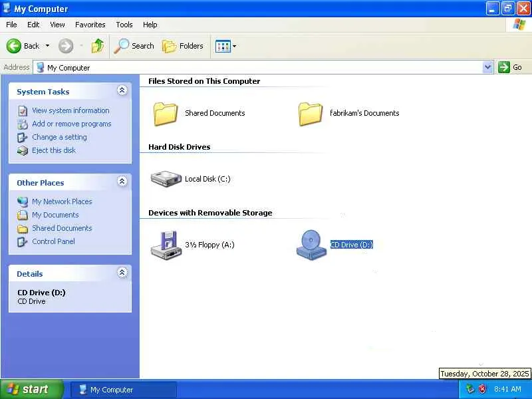This screenshot has height=399, width=532.
Task: Click the greyed Forward arrow icon
Action: [x=65, y=46]
